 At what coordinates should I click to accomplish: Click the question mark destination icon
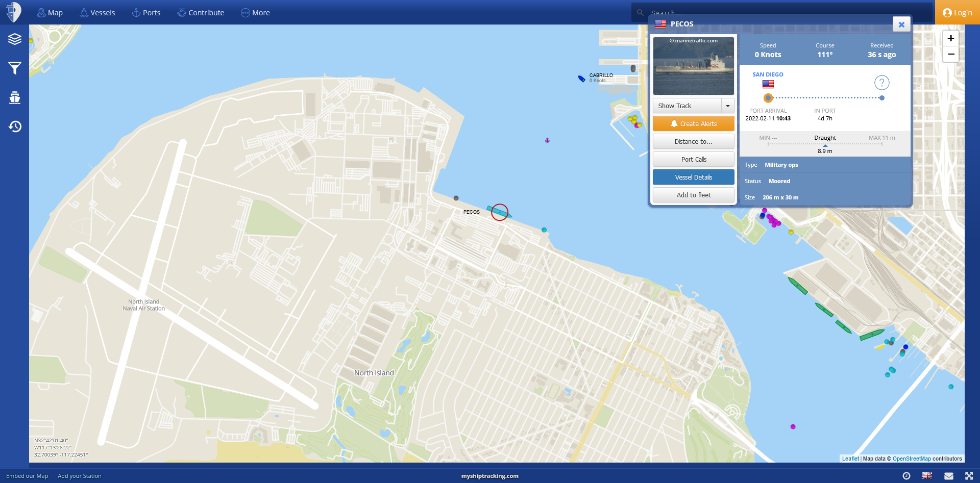pos(881,83)
